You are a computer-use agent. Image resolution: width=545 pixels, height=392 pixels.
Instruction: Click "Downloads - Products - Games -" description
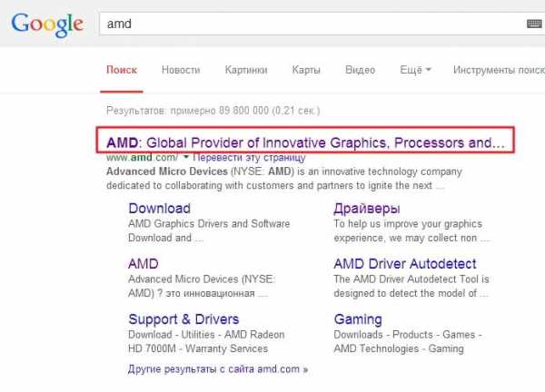click(x=407, y=335)
